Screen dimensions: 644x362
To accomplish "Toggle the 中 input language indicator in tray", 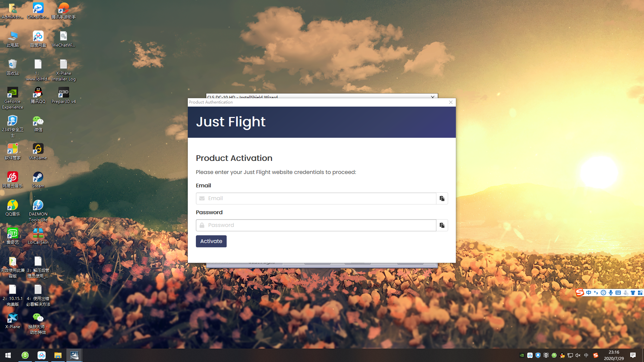I will click(586, 355).
